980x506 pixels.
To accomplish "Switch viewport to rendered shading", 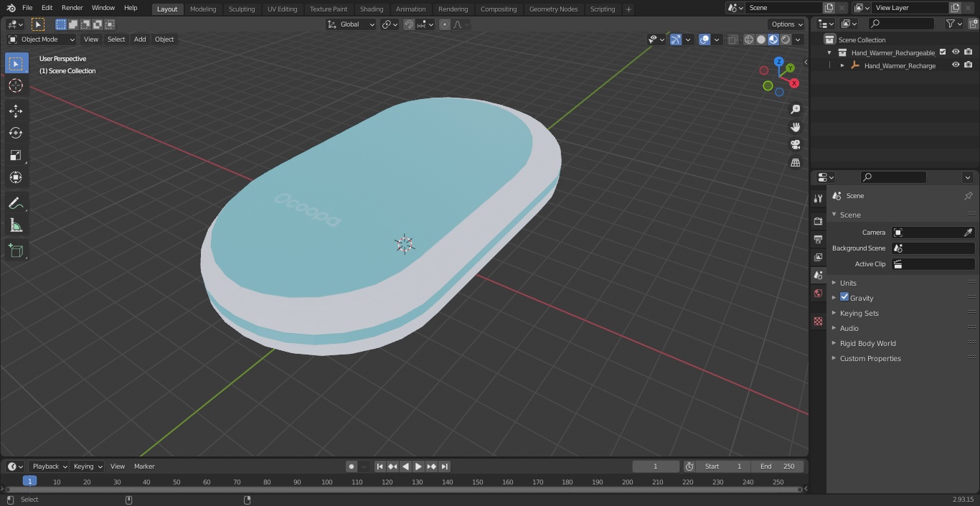I will (786, 39).
